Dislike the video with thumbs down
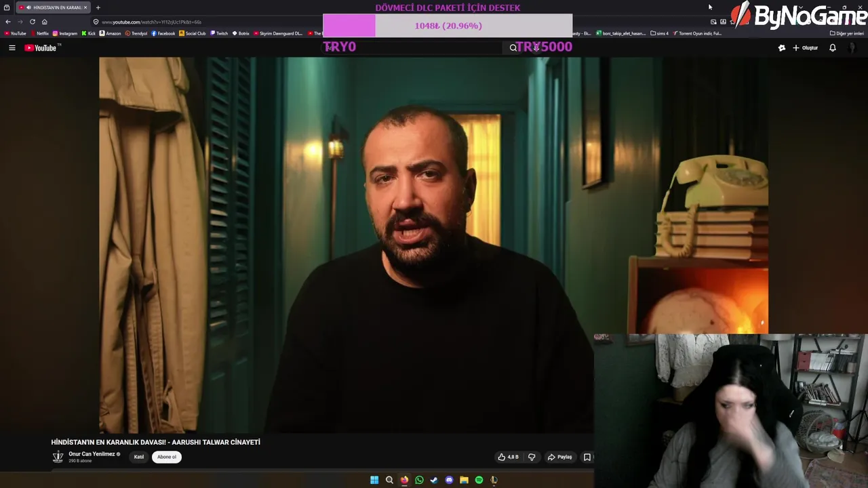 pyautogui.click(x=532, y=457)
